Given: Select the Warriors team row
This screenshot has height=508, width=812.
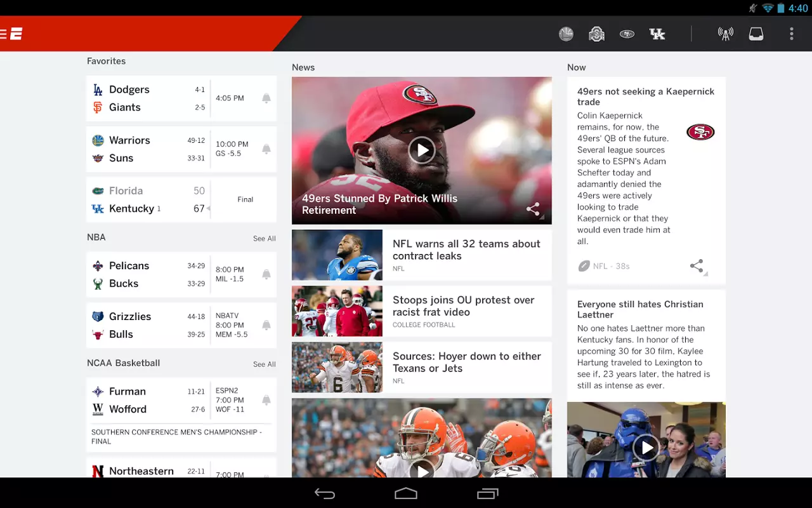Looking at the screenshot, I should click(148, 140).
